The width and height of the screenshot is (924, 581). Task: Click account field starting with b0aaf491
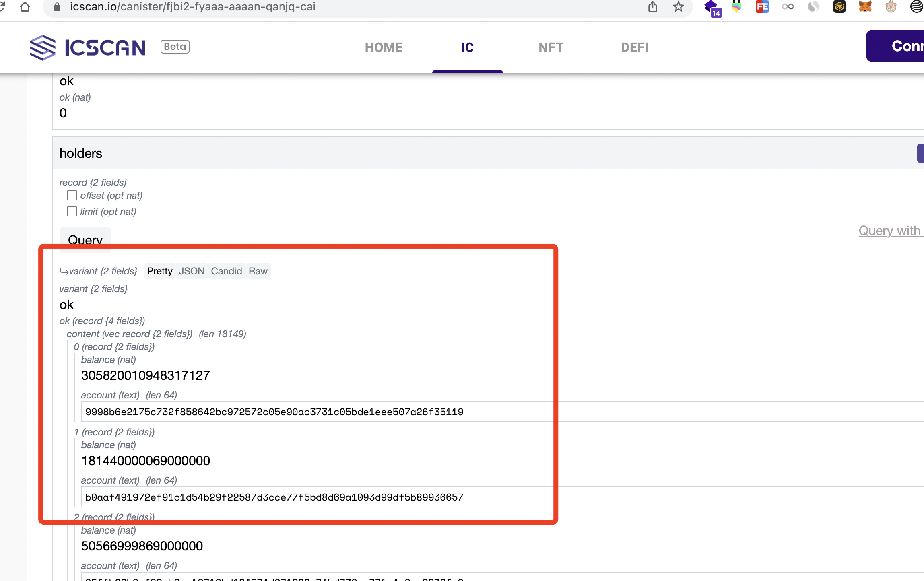502,497
